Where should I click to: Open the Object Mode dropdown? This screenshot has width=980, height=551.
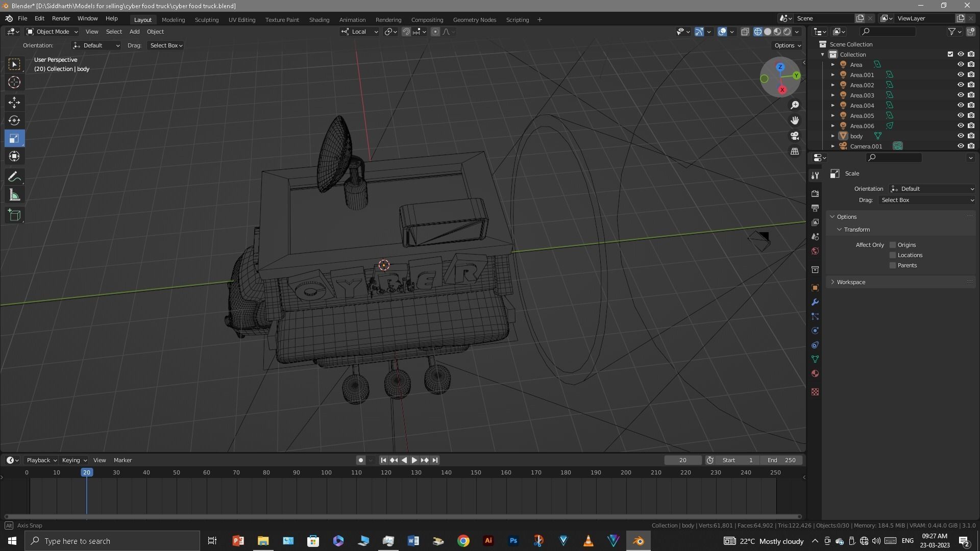point(52,32)
